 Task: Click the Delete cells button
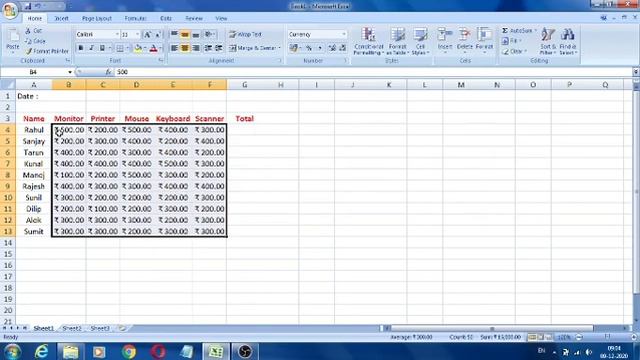coord(464,40)
